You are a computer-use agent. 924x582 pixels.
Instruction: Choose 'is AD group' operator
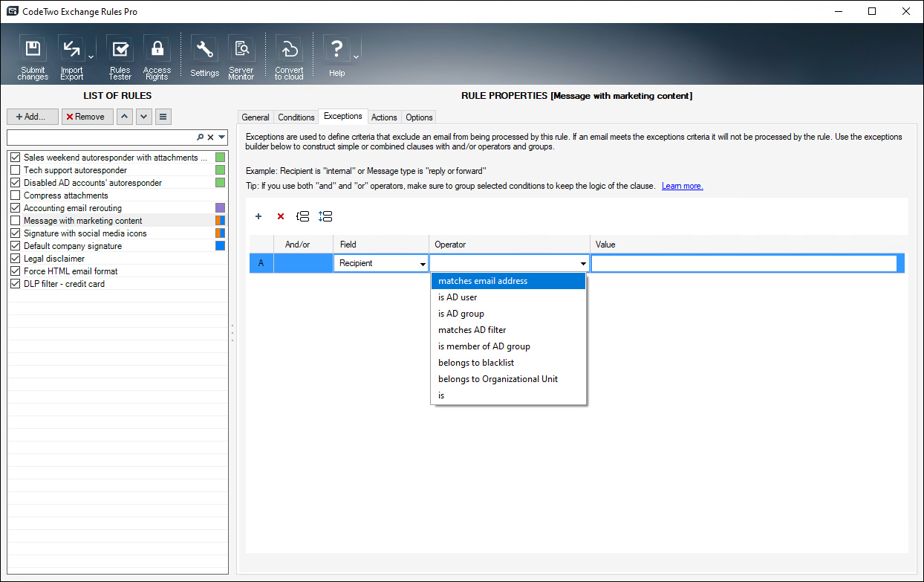tap(509, 314)
